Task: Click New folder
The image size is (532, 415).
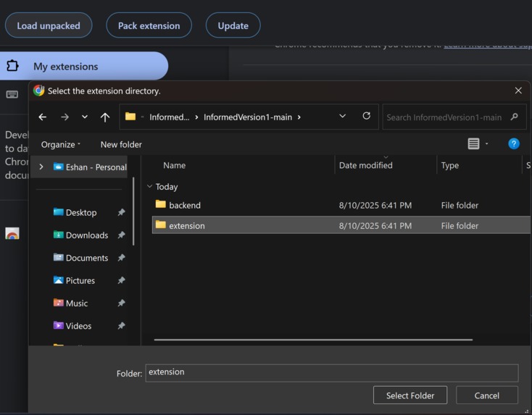Action: click(121, 144)
